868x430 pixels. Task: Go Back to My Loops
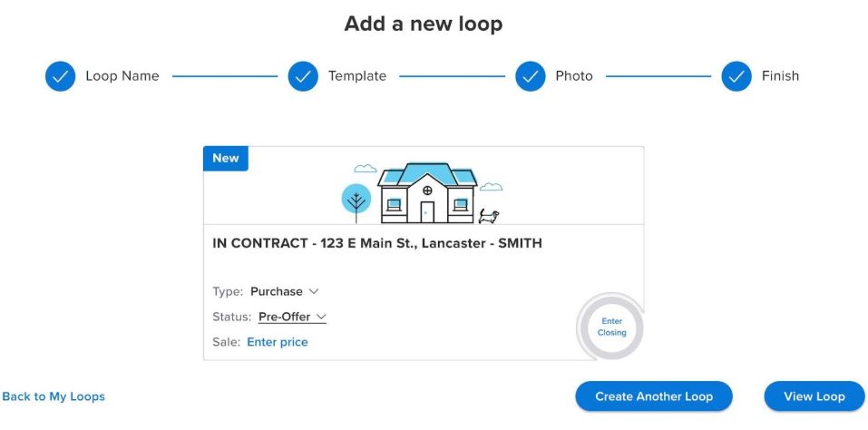coord(54,396)
